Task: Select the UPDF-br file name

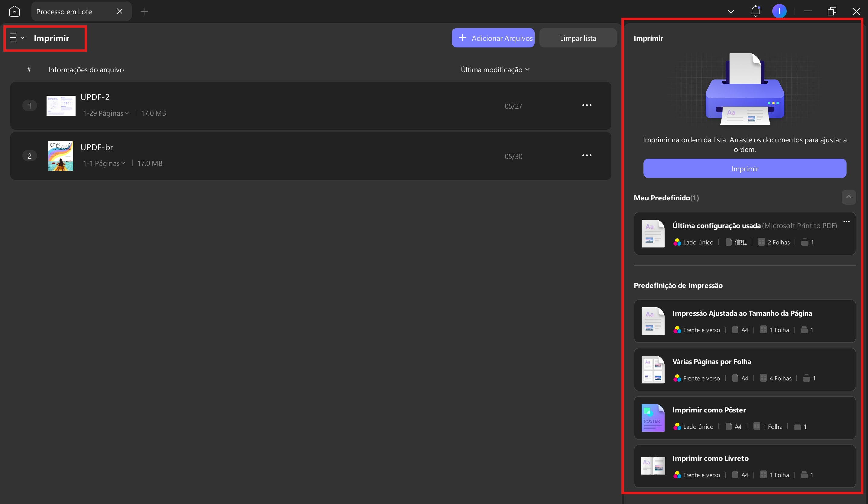Action: (96, 147)
